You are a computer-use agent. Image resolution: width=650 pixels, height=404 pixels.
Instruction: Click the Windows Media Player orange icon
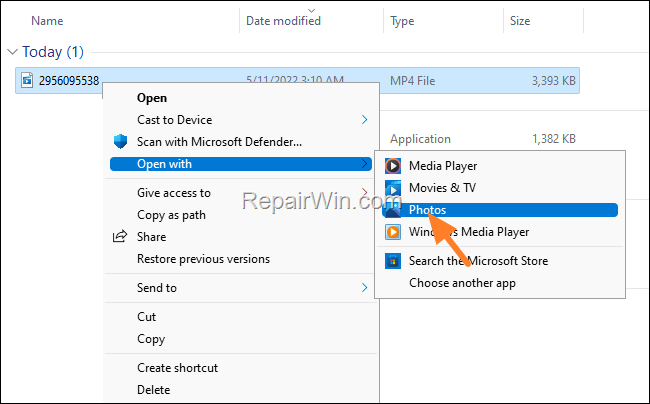click(x=393, y=232)
